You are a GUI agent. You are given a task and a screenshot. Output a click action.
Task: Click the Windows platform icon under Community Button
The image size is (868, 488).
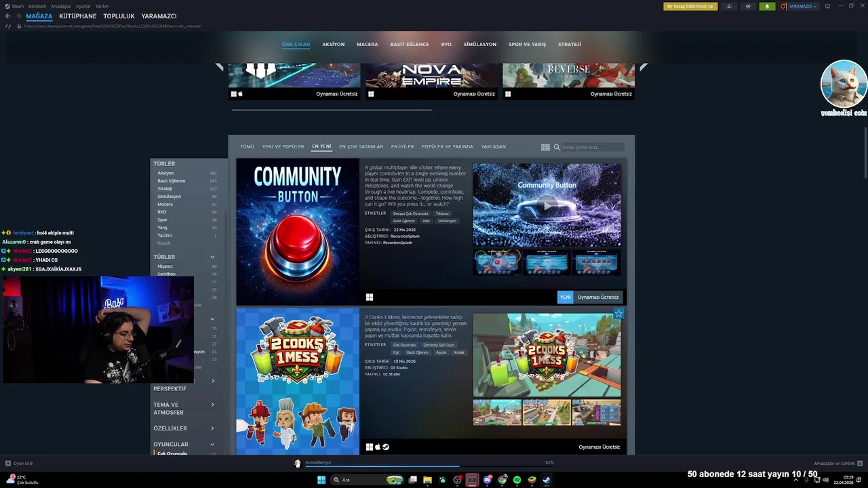point(370,297)
